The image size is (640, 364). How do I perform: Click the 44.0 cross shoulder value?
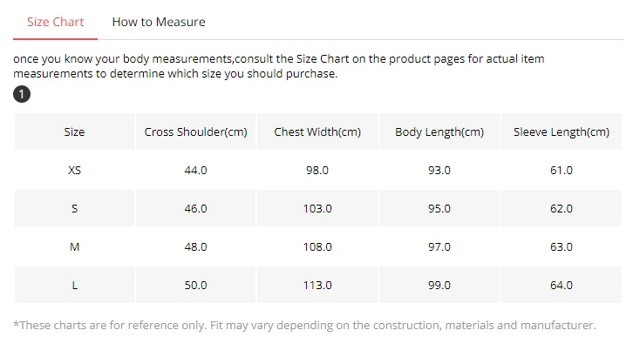tap(196, 171)
